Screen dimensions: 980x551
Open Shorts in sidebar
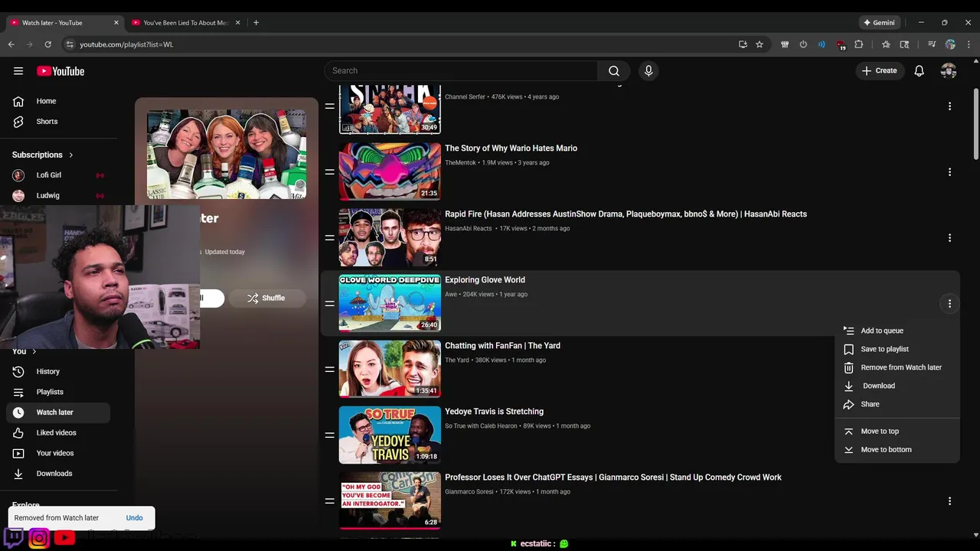pos(58,122)
